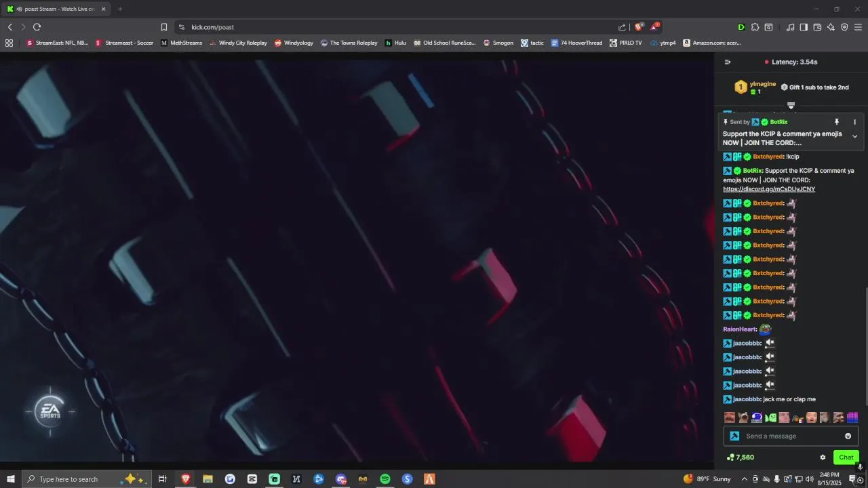The height and width of the screenshot is (488, 868).
Task: Toggle the browser sidebar panel
Action: tap(804, 27)
